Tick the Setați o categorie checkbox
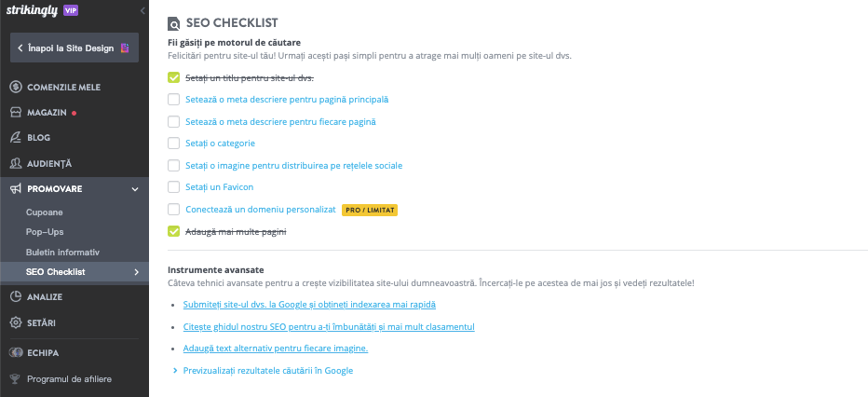This screenshot has height=397, width=868. [173, 144]
